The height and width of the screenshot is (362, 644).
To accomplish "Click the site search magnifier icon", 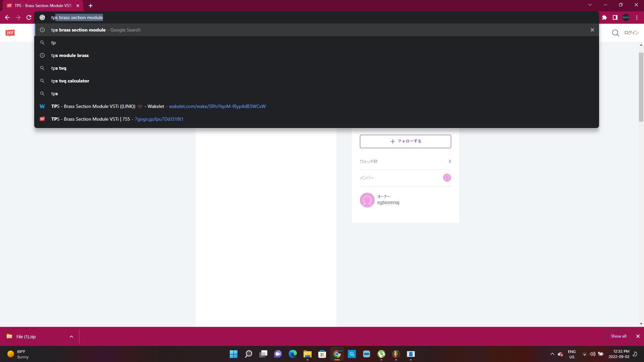I will pos(615,33).
